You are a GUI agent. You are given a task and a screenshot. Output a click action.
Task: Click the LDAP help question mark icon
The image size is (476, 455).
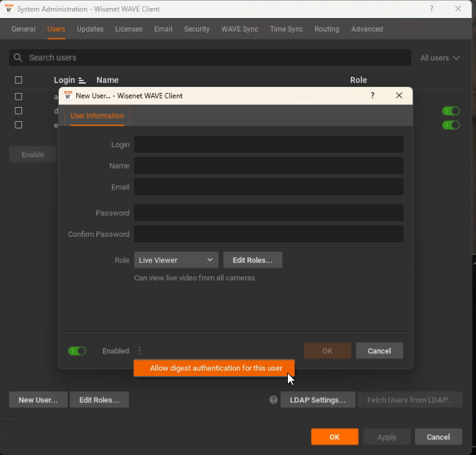tap(273, 399)
